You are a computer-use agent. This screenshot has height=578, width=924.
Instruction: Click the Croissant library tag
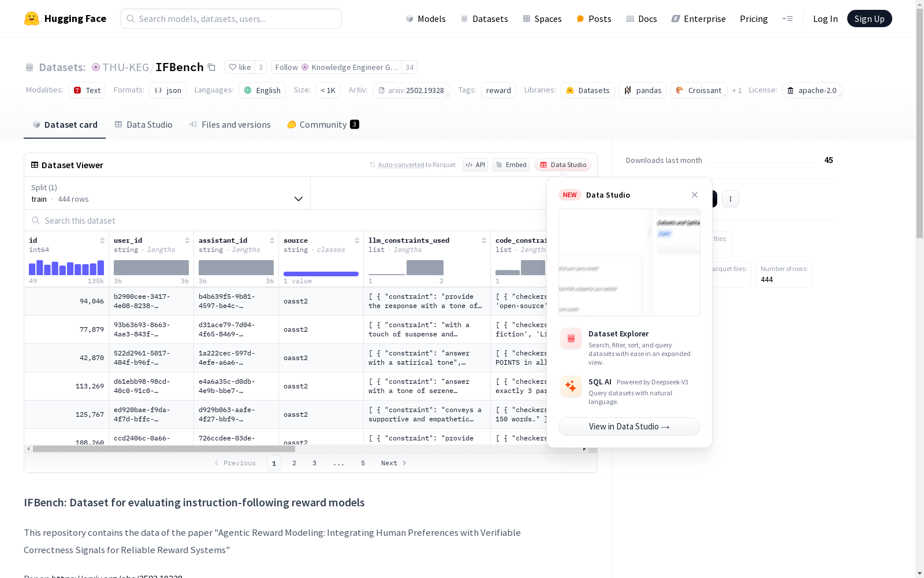(699, 90)
